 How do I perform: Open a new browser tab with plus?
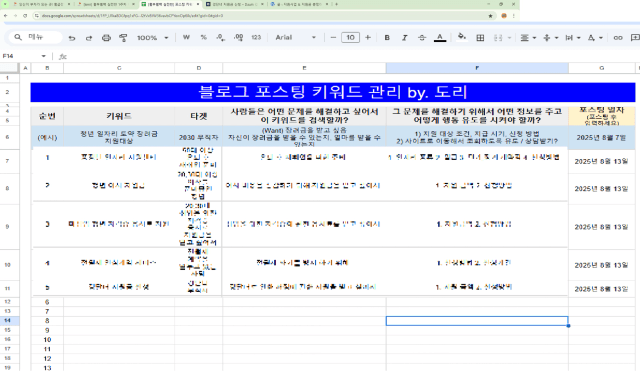point(336,4)
